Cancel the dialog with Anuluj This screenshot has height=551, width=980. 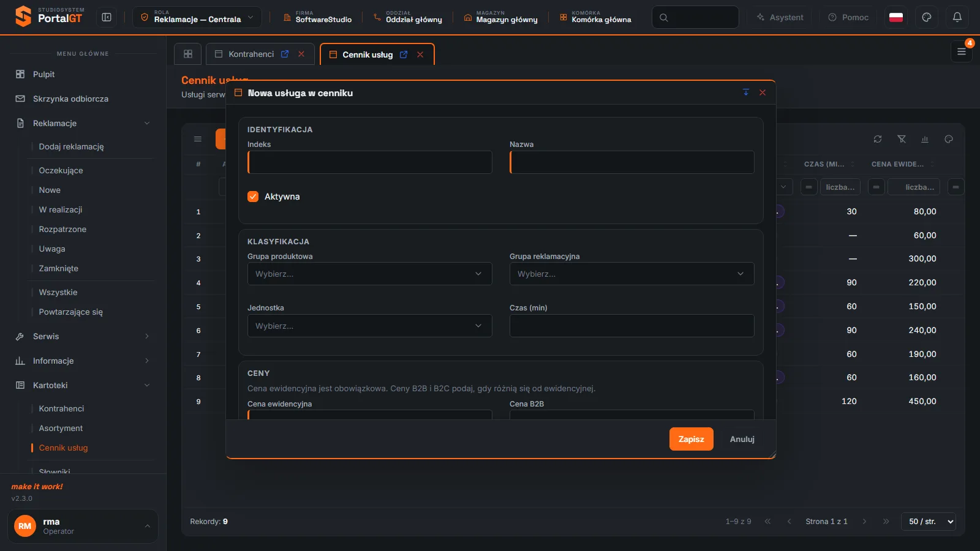coord(742,439)
